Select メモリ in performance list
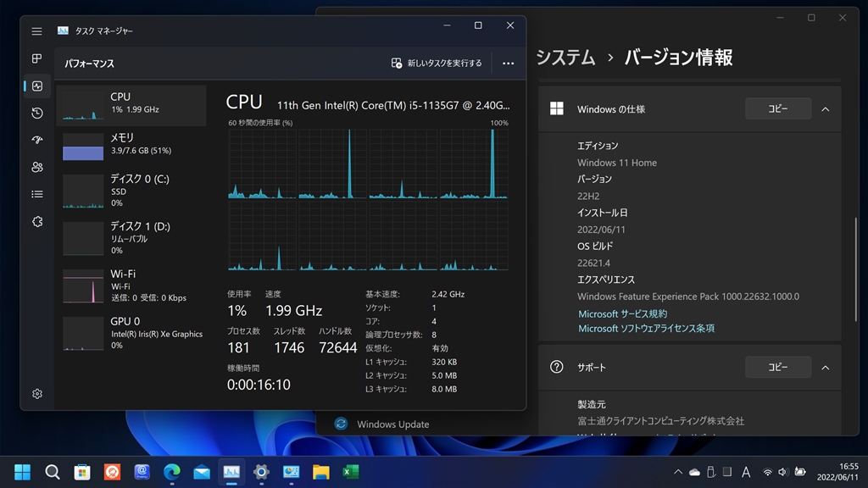868x488 pixels. point(131,146)
